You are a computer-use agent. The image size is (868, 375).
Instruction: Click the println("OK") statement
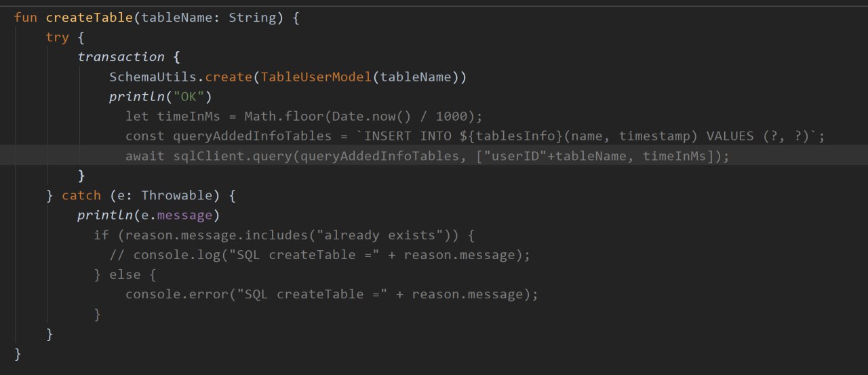coord(161,96)
